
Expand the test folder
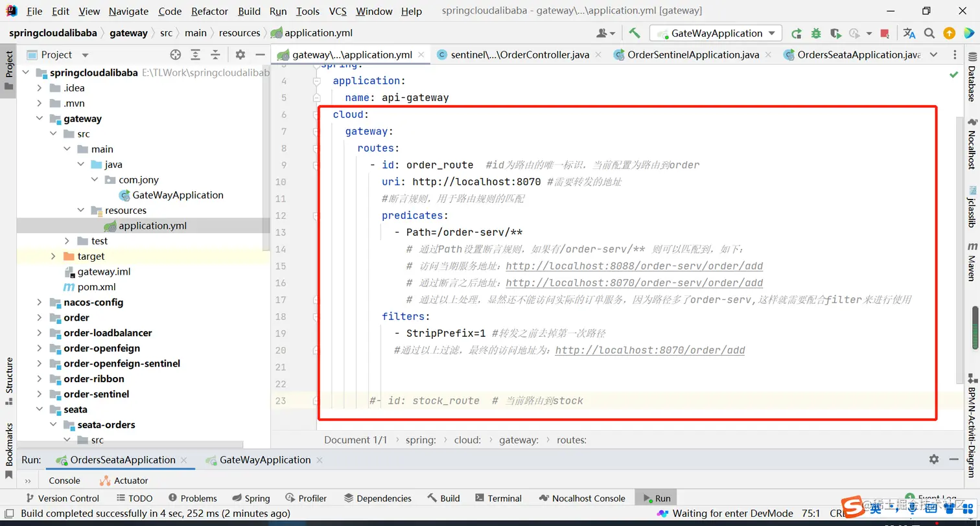[67, 241]
